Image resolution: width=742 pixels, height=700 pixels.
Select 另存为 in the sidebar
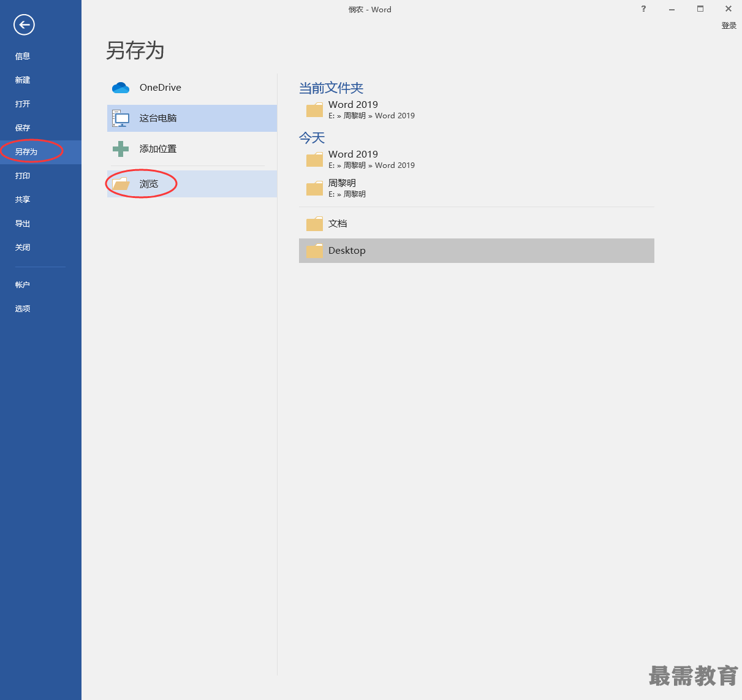[40, 151]
